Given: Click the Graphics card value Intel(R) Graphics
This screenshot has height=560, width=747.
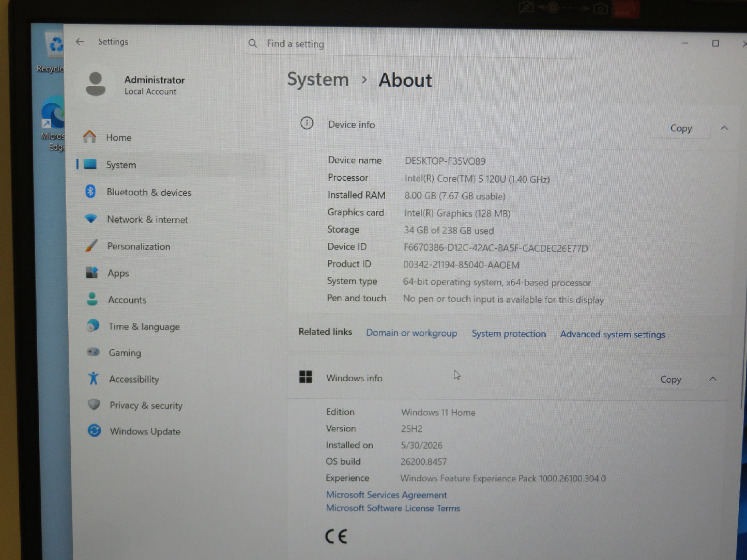Looking at the screenshot, I should [x=457, y=213].
